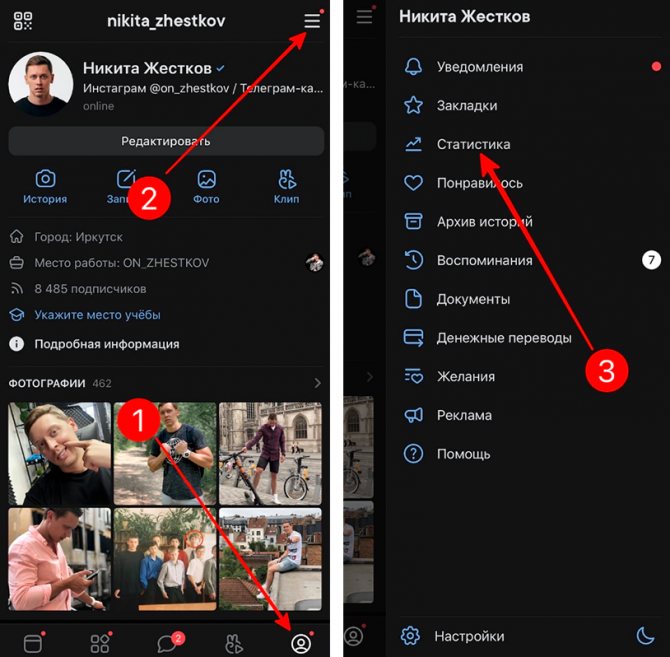
Task: Open the group photo of schoolboys
Action: 165,559
